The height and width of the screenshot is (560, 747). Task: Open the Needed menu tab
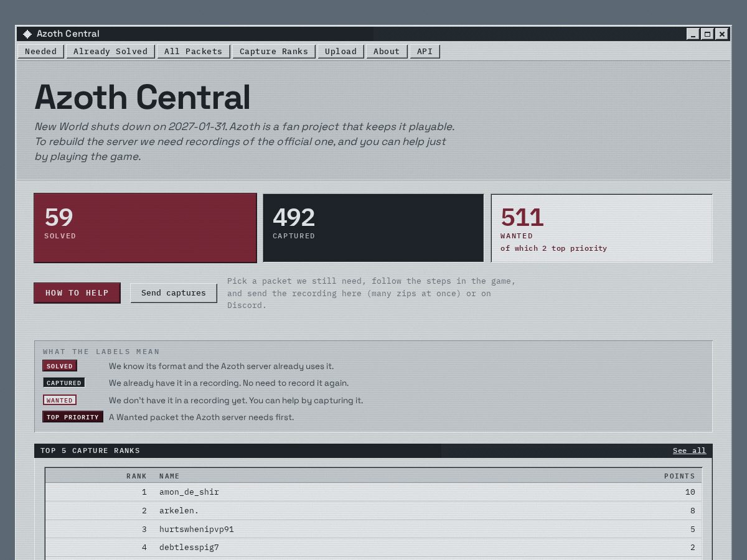pos(40,52)
